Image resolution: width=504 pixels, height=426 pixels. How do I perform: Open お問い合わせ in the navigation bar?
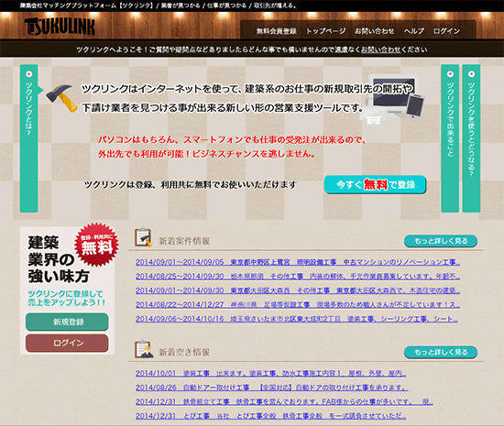[x=375, y=31]
